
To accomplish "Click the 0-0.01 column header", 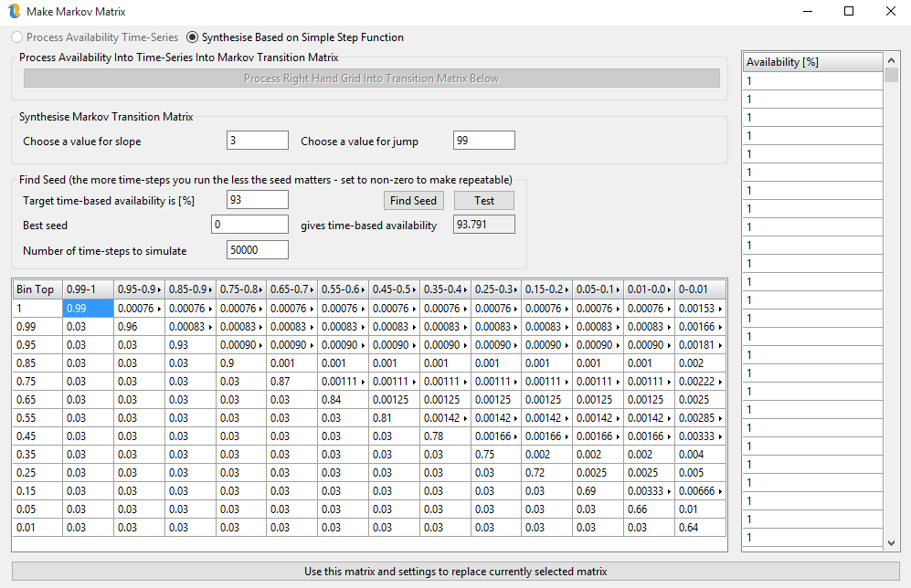I will [x=699, y=289].
